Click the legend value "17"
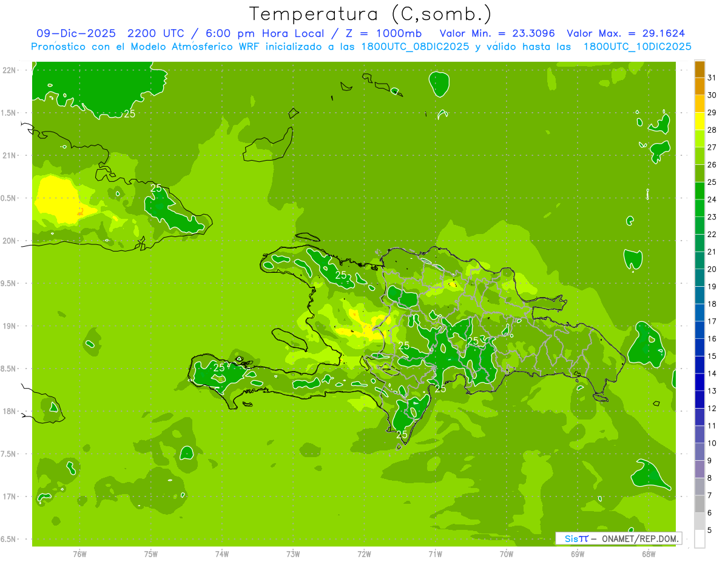728x562 pixels. [712, 321]
